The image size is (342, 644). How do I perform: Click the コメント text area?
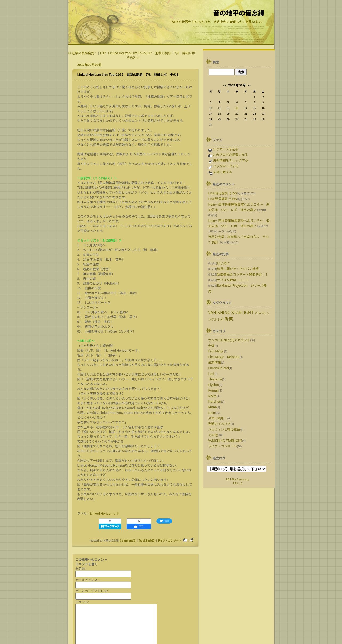(116, 624)
